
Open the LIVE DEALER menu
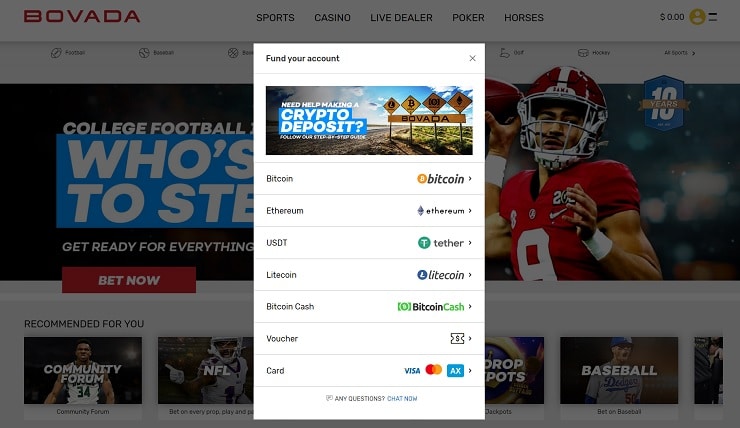pos(401,17)
